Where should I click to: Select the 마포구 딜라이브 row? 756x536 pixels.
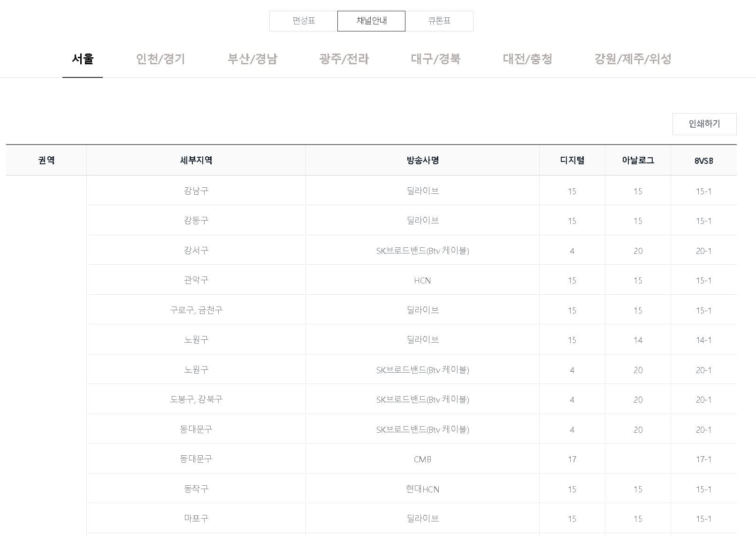click(x=421, y=518)
